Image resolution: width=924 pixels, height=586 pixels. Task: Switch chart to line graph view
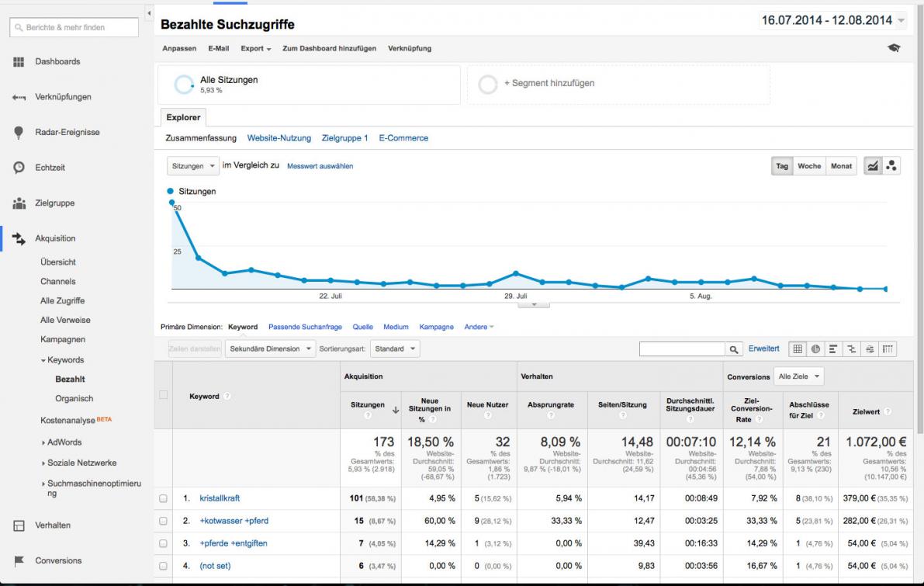pyautogui.click(x=874, y=166)
